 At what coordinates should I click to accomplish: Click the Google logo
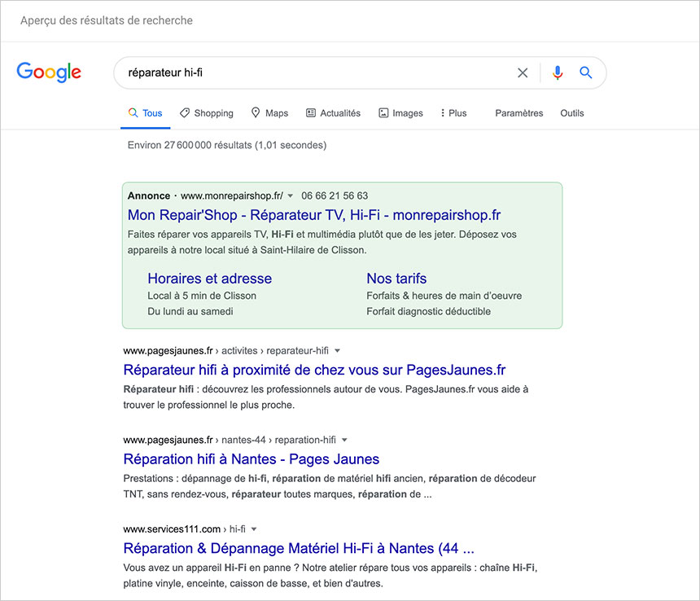[49, 72]
